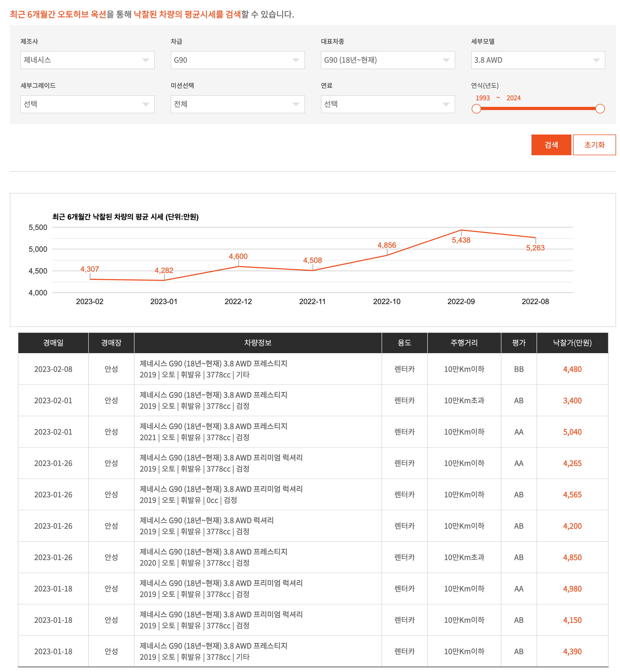Click the 4,508 chart value for 2022-11

pos(312,260)
